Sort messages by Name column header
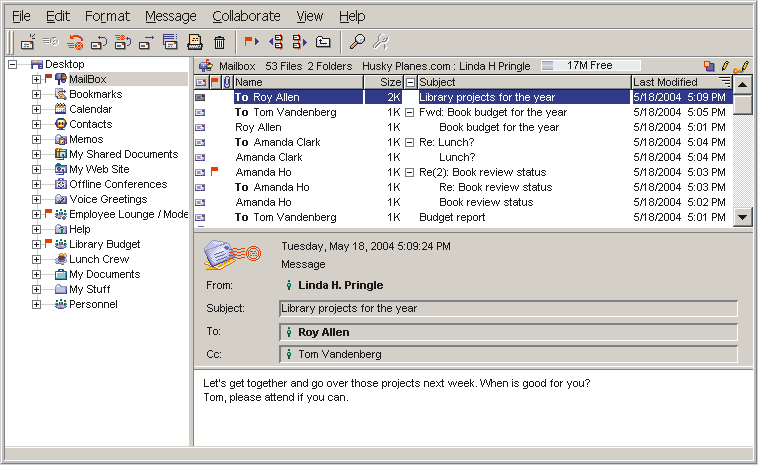Image resolution: width=758 pixels, height=465 pixels. tap(298, 82)
